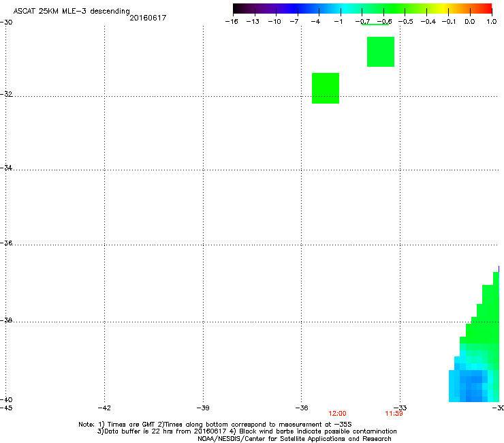Select the "-10" color bar label
The image size is (504, 443).
tap(274, 22)
